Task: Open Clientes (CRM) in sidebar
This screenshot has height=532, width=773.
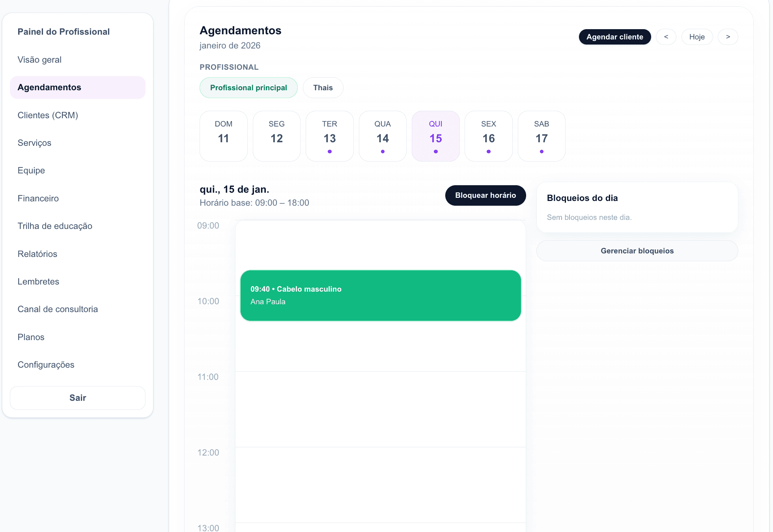Action: coord(48,115)
